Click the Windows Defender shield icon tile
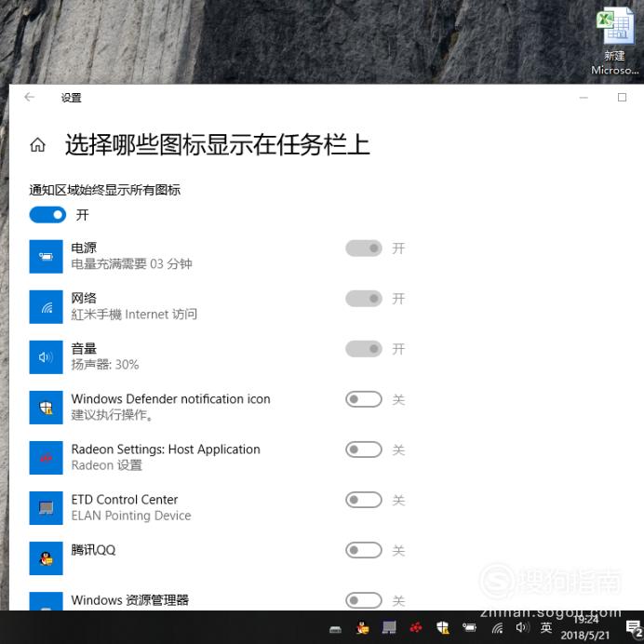 (x=46, y=408)
